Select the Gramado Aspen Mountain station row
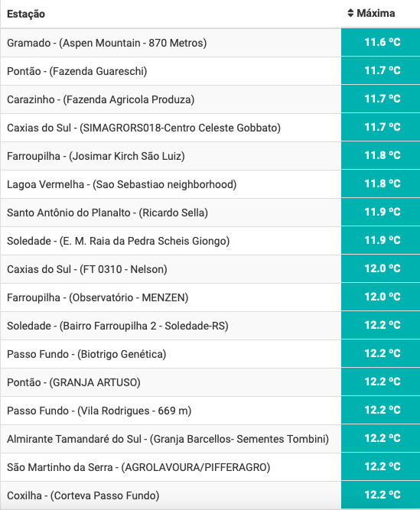 (x=210, y=43)
